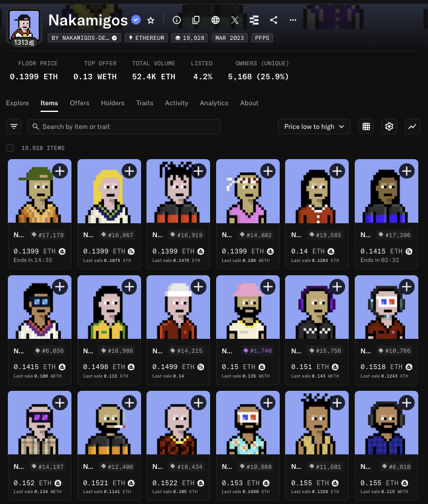Click the Last sale 0.1668 ETH text on #10,668
428x504 pixels.
pyautogui.click(x=246, y=491)
